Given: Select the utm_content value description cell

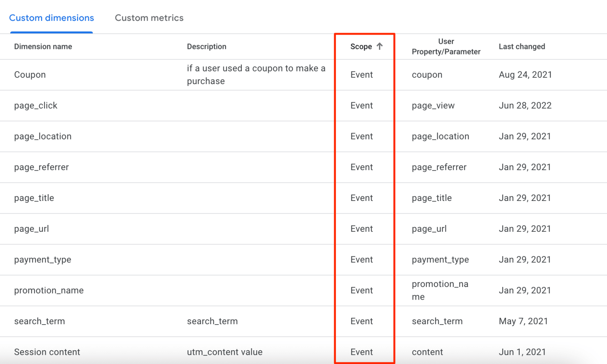Looking at the screenshot, I should click(x=225, y=352).
